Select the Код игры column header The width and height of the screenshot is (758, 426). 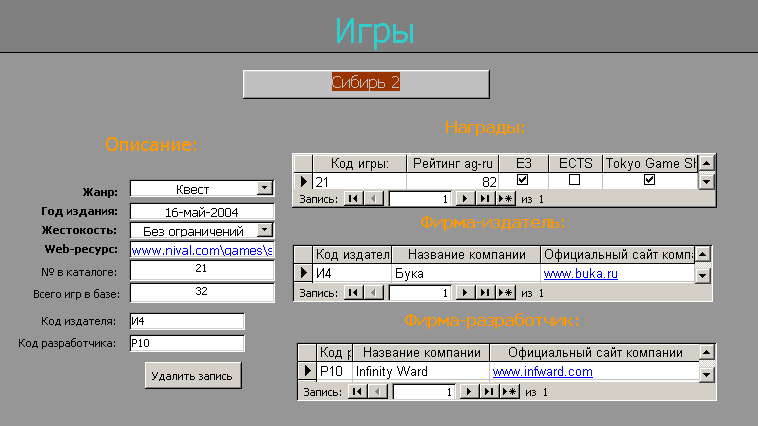tap(359, 163)
